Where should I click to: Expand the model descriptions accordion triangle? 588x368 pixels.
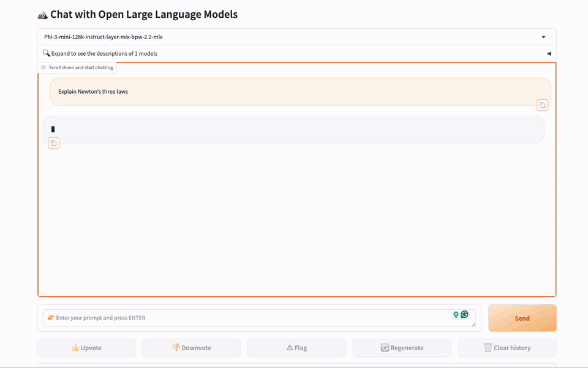point(549,54)
